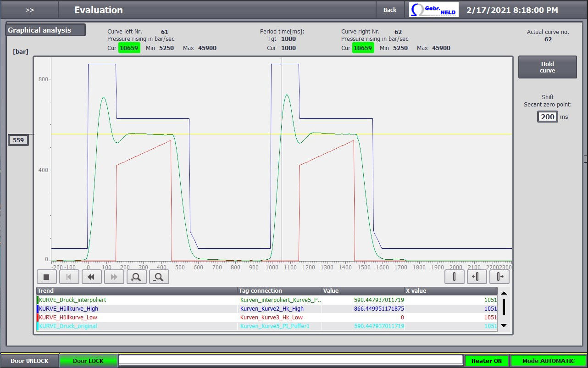
Task: Click the empty status message bar
Action: coord(290,360)
